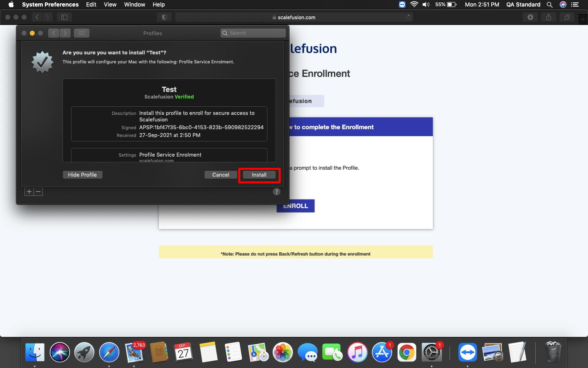588x368 pixels.
Task: Click Safari share button
Action: 548,17
